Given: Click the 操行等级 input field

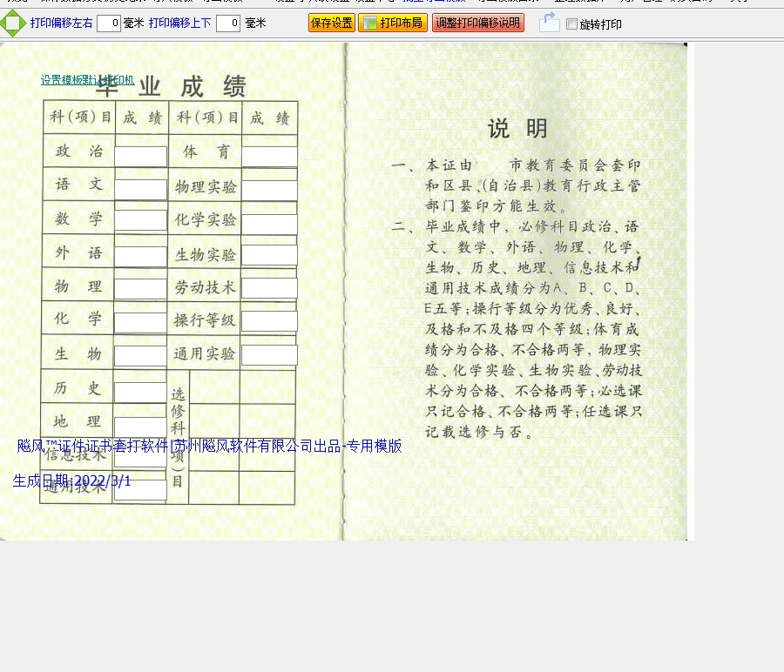Looking at the screenshot, I should point(269,321).
